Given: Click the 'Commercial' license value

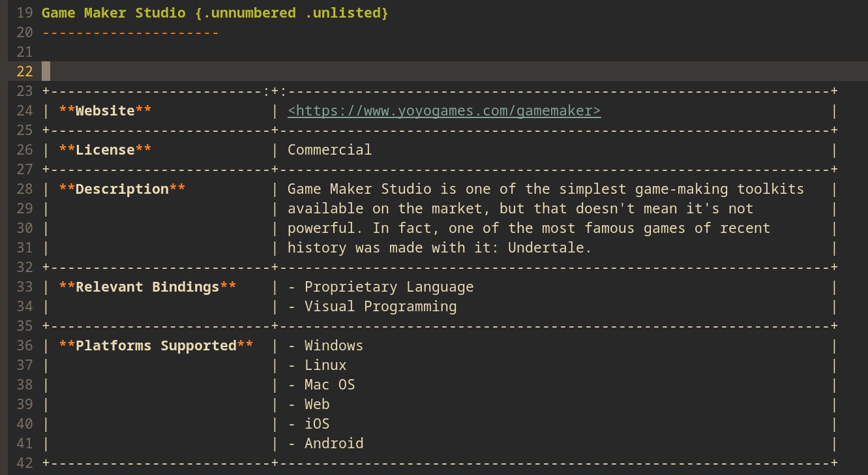Looking at the screenshot, I should coord(330,150).
